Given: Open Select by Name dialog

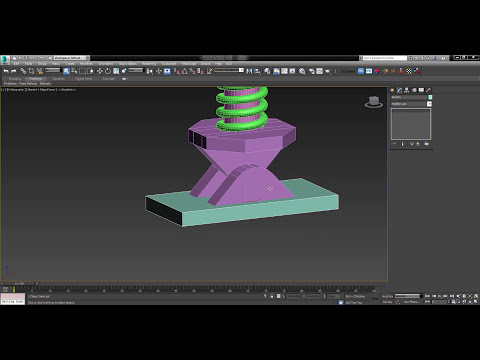Looking at the screenshot, I should pyautogui.click(x=74, y=71).
